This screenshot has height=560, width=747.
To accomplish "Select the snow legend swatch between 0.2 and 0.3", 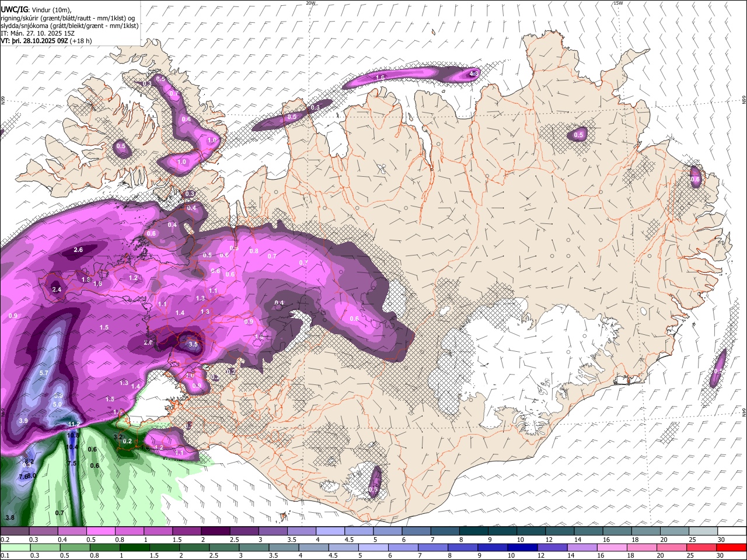I will coord(15,531).
